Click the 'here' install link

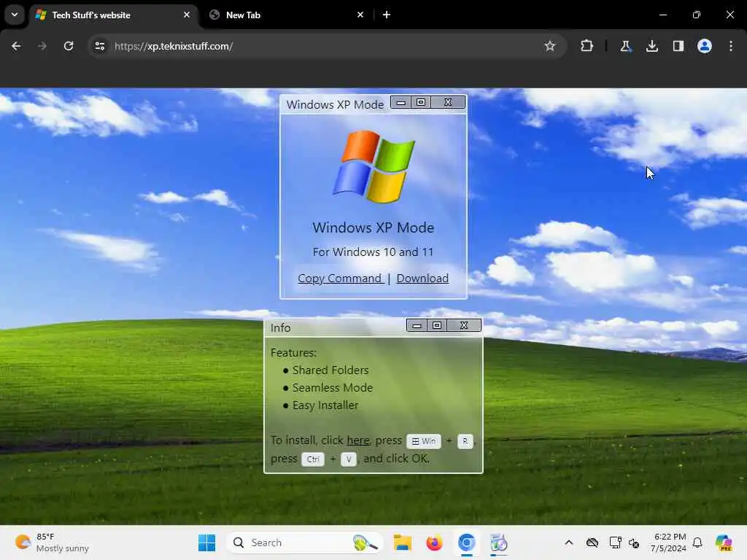(357, 440)
